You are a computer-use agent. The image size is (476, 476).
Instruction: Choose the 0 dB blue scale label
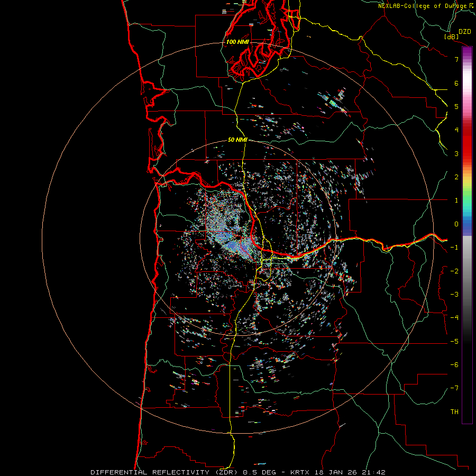pos(456,224)
